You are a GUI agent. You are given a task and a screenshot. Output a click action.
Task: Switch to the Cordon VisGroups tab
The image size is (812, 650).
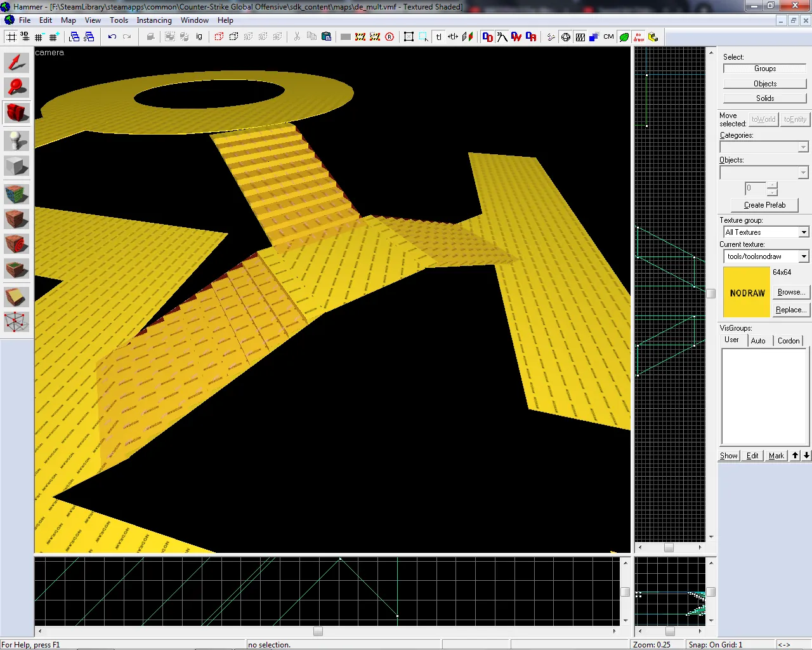(789, 341)
